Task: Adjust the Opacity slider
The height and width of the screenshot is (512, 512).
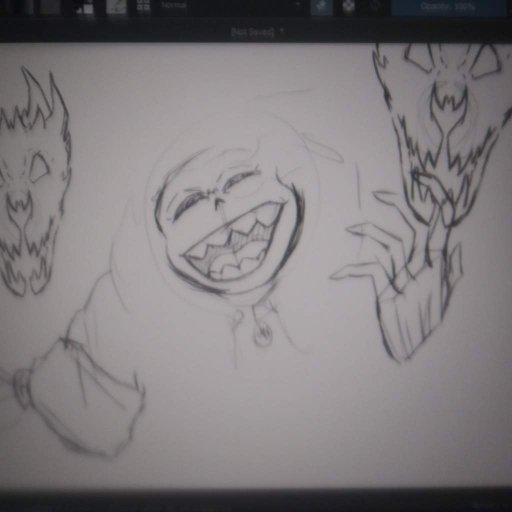Action: (x=449, y=7)
